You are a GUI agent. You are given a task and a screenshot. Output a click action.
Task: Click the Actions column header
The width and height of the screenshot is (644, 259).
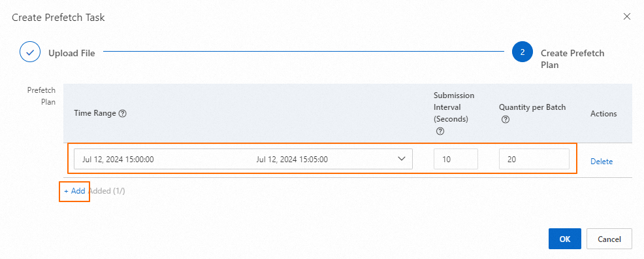tap(604, 113)
